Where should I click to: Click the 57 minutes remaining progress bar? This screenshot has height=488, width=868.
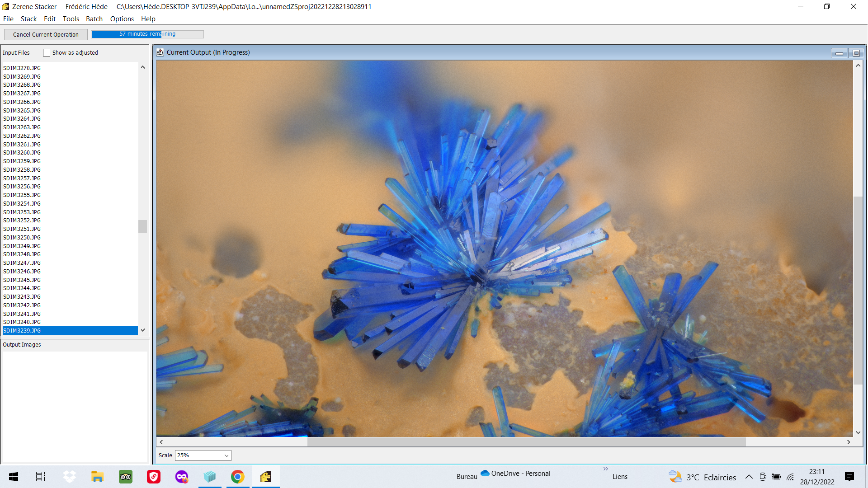(x=147, y=34)
